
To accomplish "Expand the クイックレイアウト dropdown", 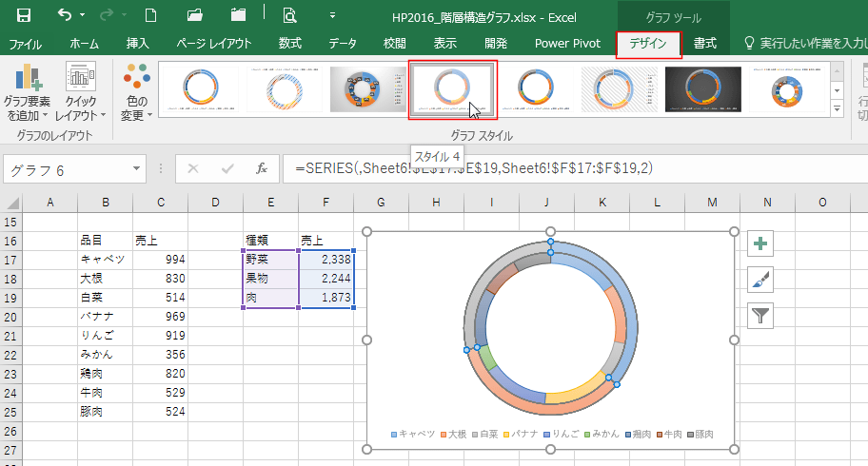I will coord(81,95).
